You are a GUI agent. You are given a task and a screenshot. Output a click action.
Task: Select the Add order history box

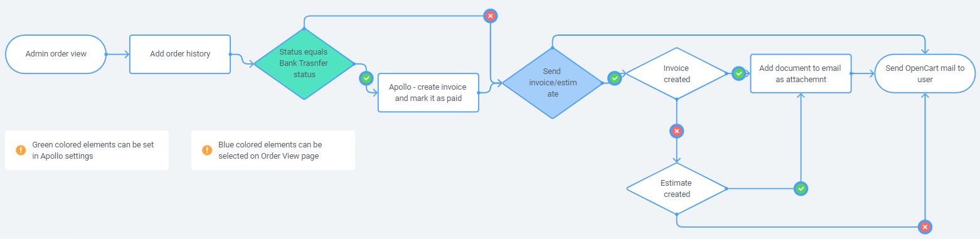pyautogui.click(x=180, y=54)
